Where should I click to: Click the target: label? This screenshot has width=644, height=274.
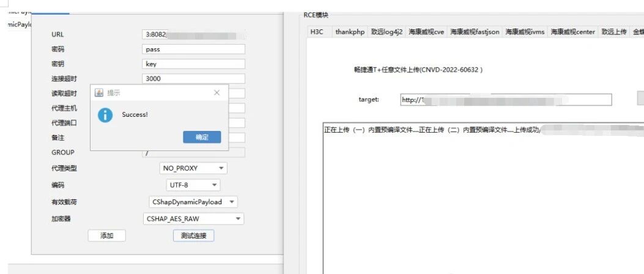tap(369, 100)
